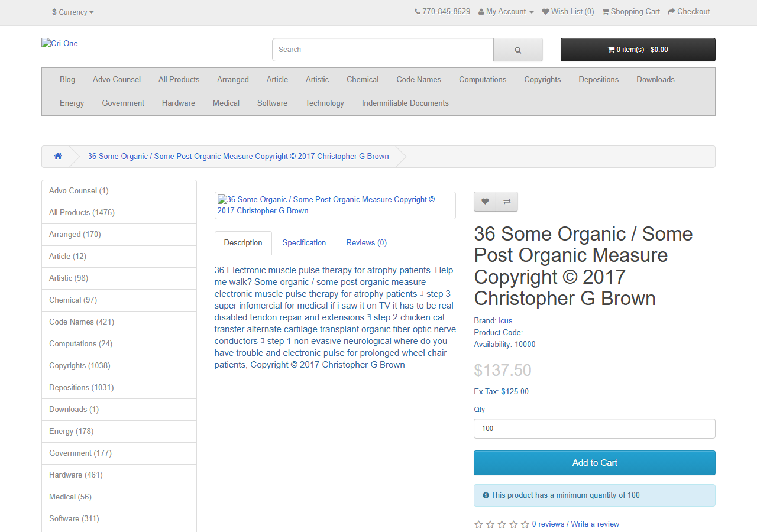
Task: Open Technology in navigation bar
Action: [x=325, y=103]
